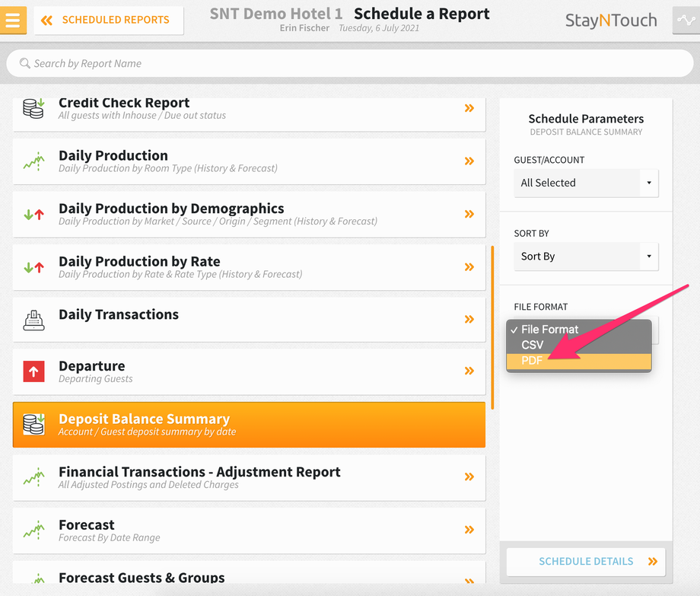This screenshot has width=700, height=596.
Task: Click the orange report list scrollbar
Action: pos(492,327)
